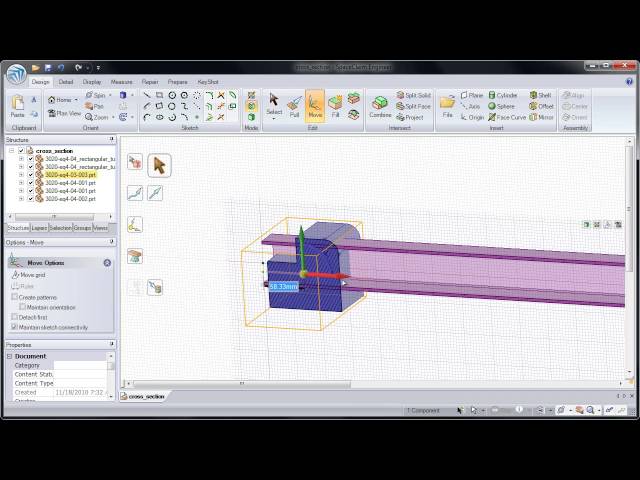Uncheck visibility of 3020-eq4-03-003.prt
The height and width of the screenshot is (480, 640).
point(30,175)
